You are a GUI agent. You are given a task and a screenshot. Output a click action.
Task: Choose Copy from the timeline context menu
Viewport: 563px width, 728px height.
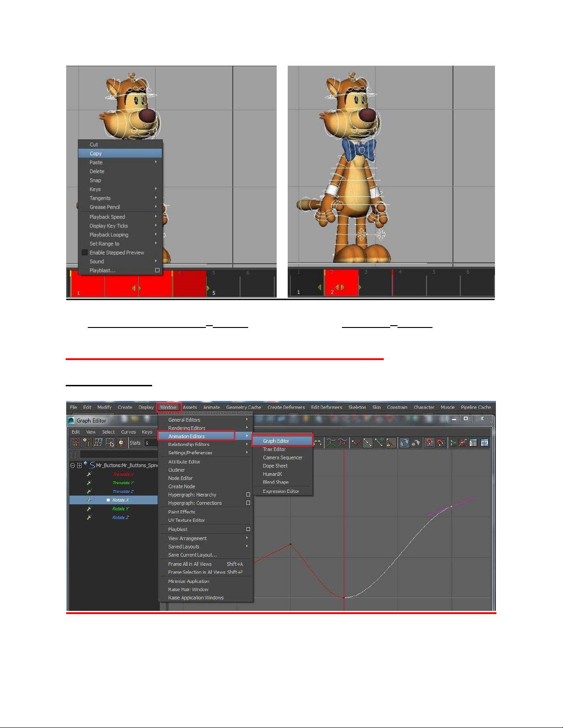click(x=96, y=153)
